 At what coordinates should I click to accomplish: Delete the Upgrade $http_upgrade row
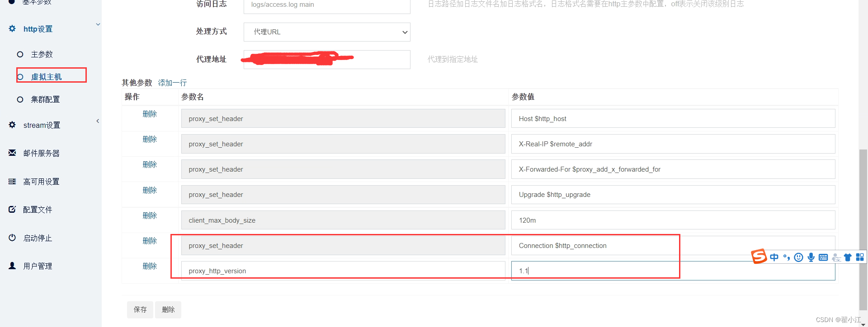(x=150, y=190)
